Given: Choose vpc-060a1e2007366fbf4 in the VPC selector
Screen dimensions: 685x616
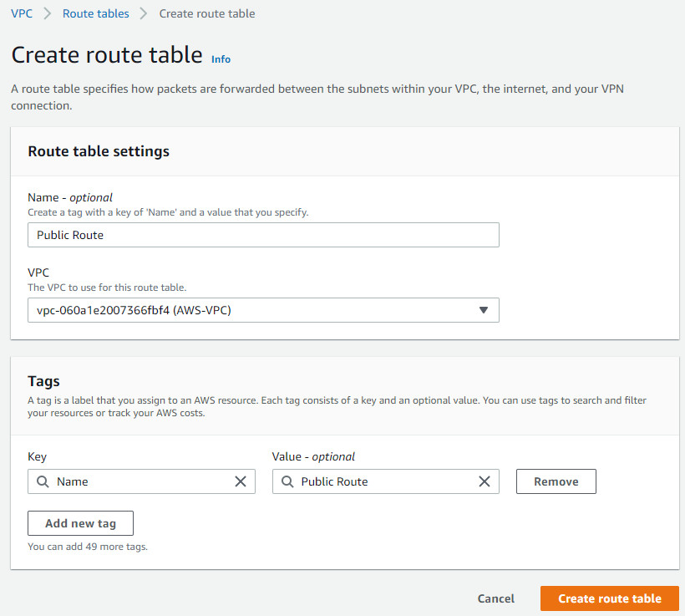Looking at the screenshot, I should pyautogui.click(x=263, y=310).
